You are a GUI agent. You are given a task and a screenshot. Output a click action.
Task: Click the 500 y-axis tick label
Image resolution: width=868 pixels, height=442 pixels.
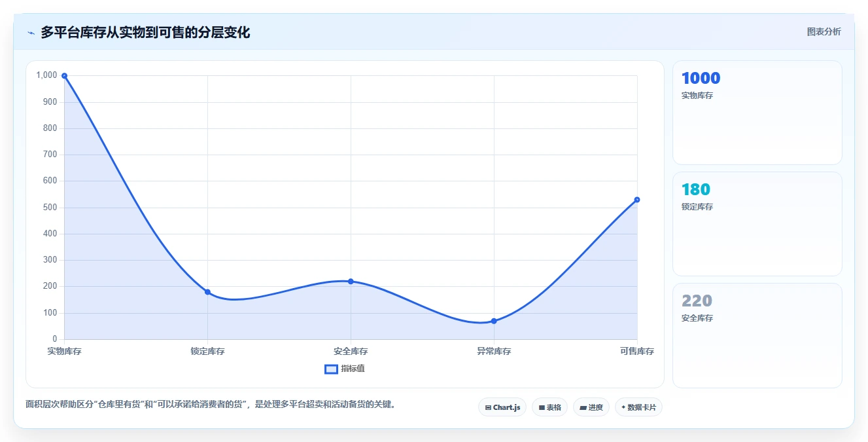coord(50,208)
